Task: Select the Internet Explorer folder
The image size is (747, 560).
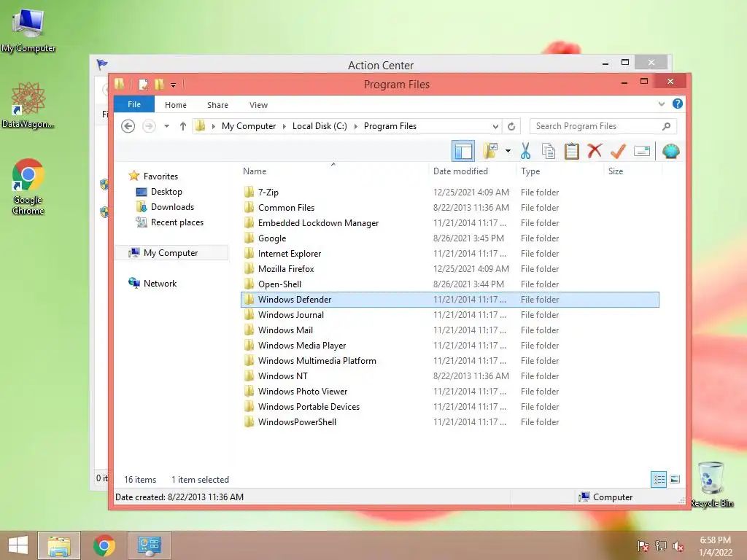Action: pyautogui.click(x=449, y=253)
